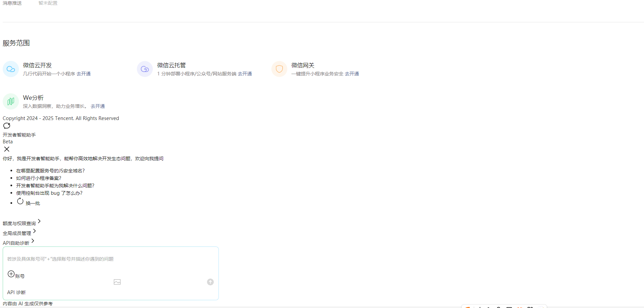Click the image upload icon in chat box
Screen dimensions: 644x308
point(117,282)
